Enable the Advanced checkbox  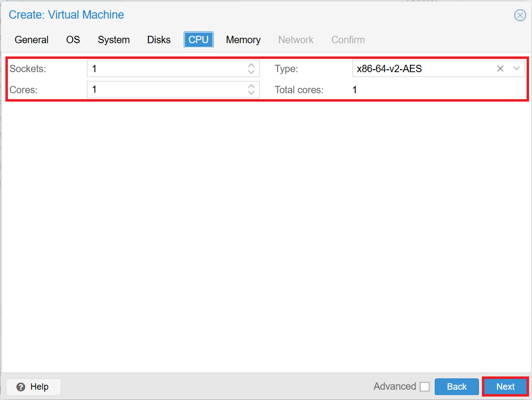tap(425, 386)
